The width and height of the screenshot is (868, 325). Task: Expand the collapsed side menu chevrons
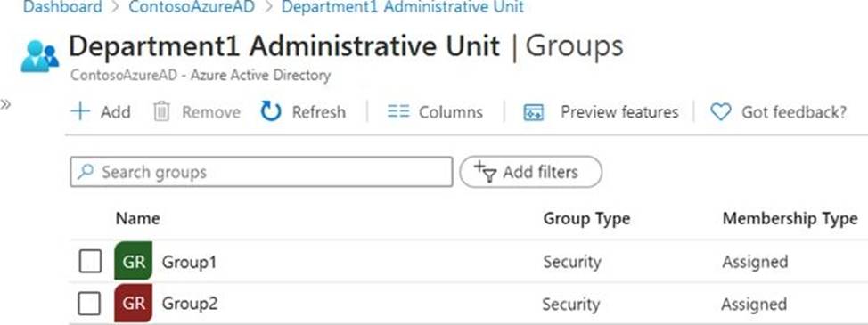coord(5,105)
